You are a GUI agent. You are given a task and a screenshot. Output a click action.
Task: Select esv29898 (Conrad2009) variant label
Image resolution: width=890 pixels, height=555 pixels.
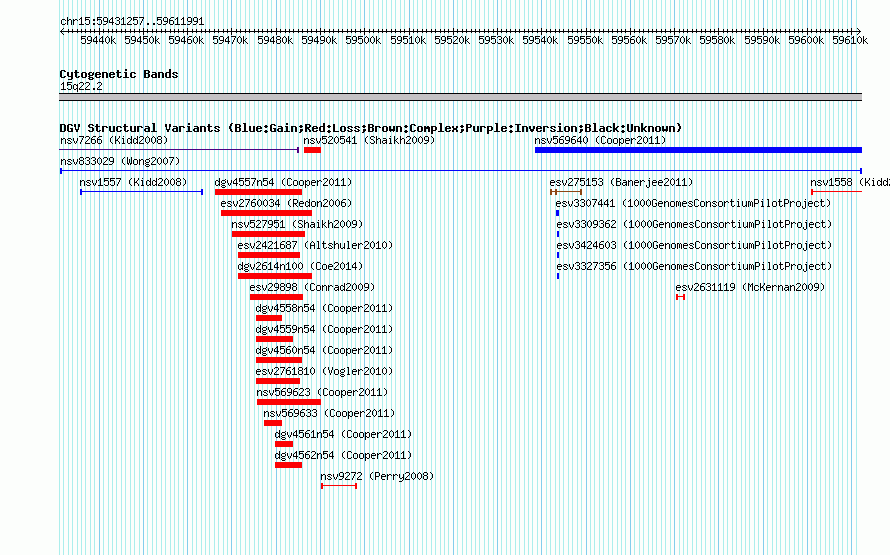tap(312, 287)
